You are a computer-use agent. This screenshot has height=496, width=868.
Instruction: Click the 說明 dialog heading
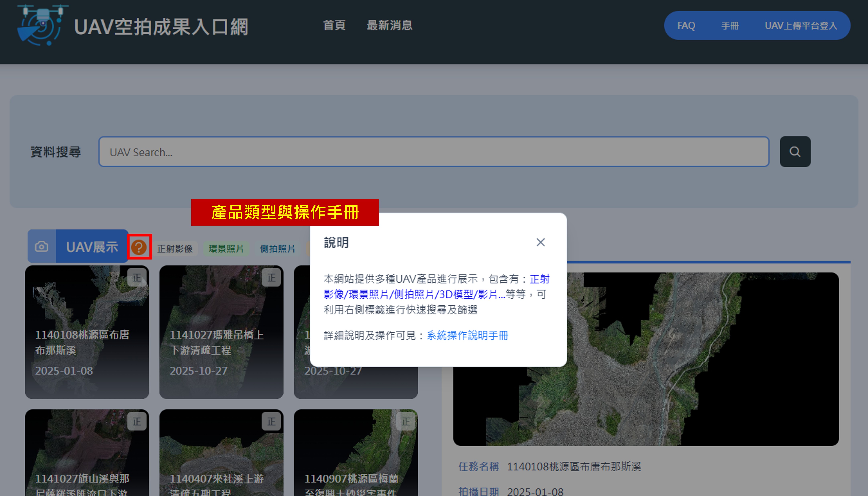336,242
